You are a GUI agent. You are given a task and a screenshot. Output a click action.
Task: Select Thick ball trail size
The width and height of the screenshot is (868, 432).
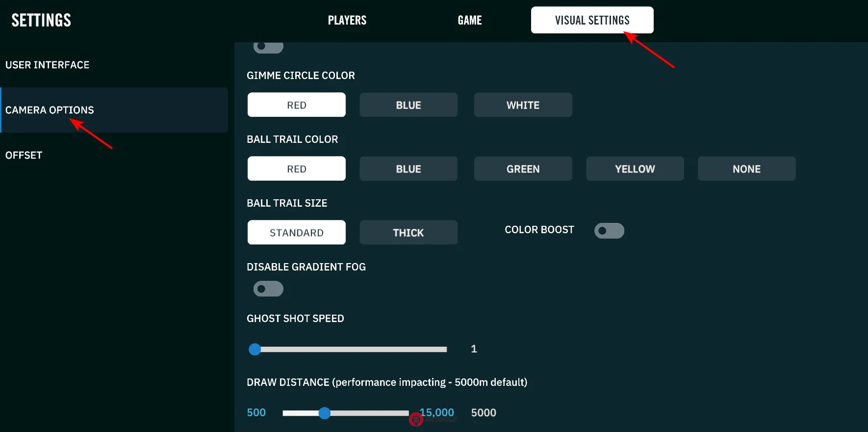(408, 233)
